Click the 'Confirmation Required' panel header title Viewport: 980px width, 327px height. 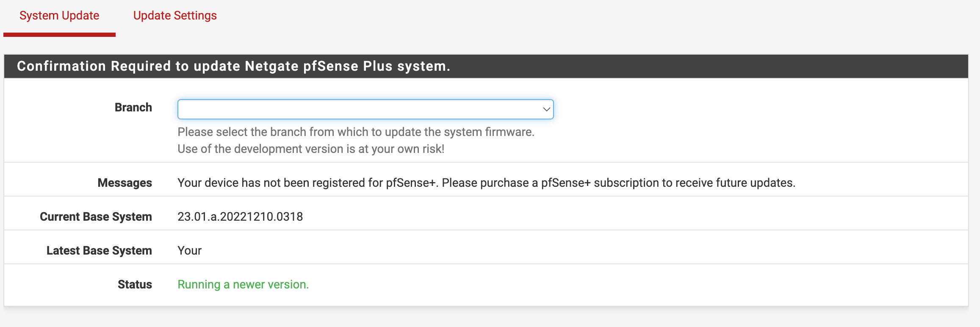point(233,66)
